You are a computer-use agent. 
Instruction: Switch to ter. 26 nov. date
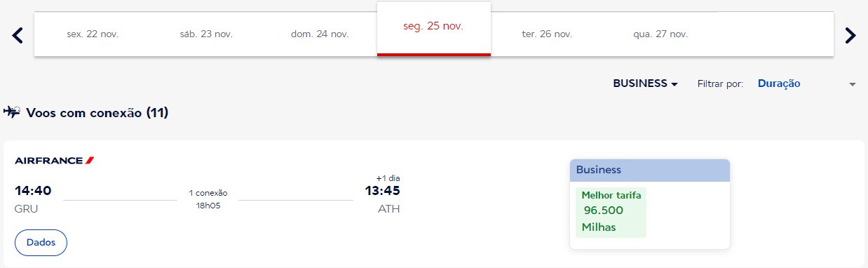pos(548,34)
